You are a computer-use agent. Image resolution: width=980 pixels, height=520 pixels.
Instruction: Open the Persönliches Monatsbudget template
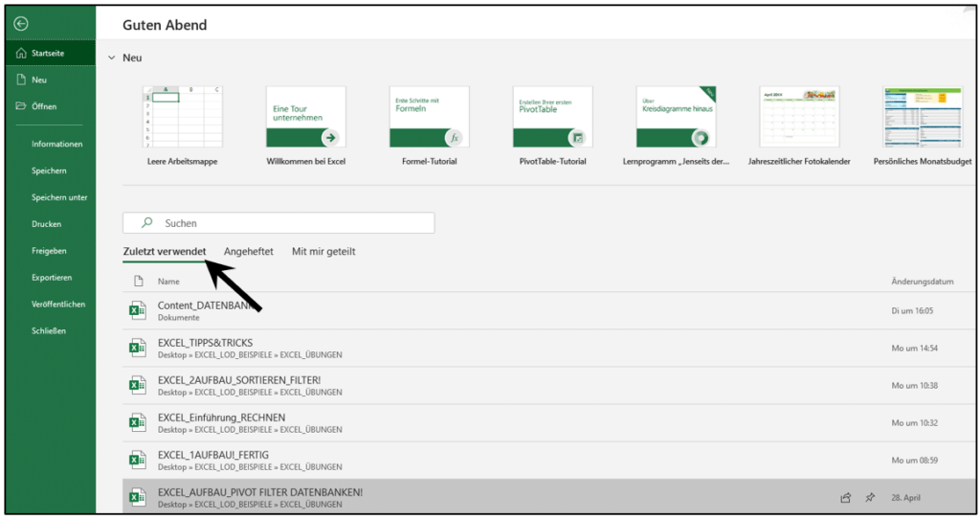tap(923, 125)
